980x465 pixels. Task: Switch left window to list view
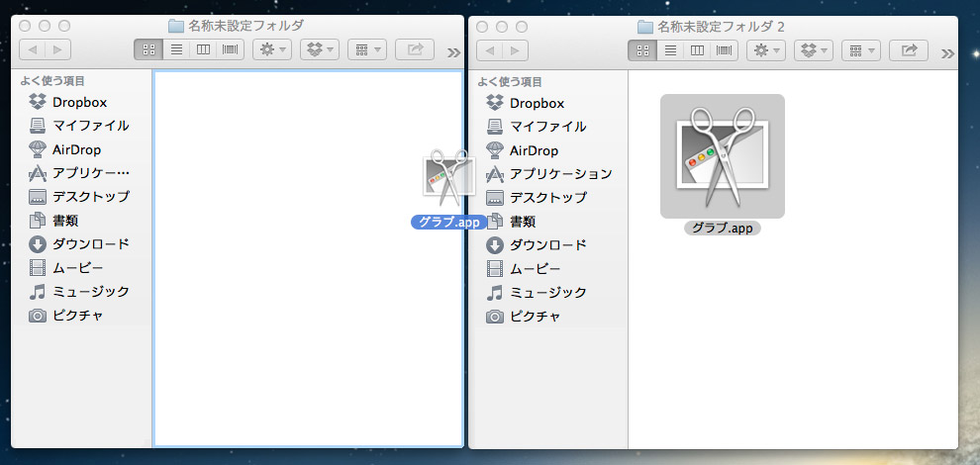176,50
